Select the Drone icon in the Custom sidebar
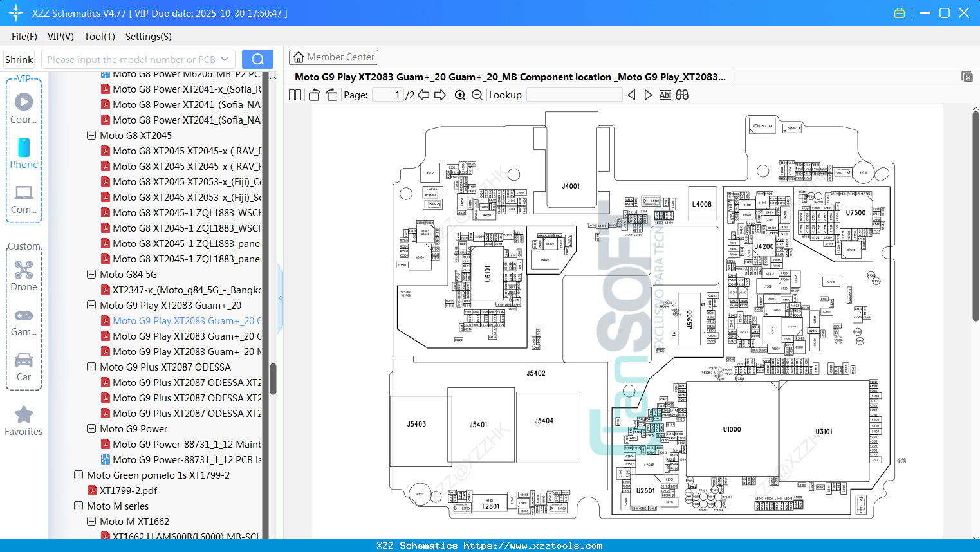The height and width of the screenshot is (552, 980). (24, 270)
